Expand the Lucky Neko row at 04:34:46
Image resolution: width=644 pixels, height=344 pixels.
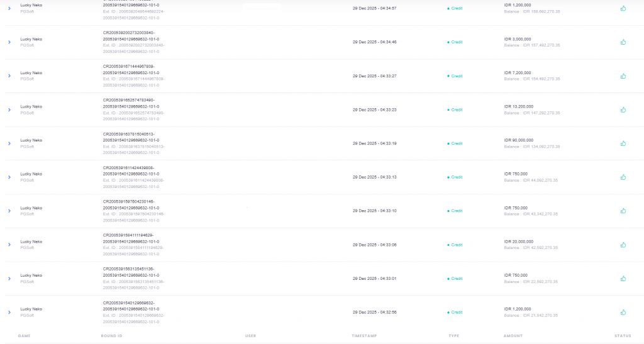(9, 42)
